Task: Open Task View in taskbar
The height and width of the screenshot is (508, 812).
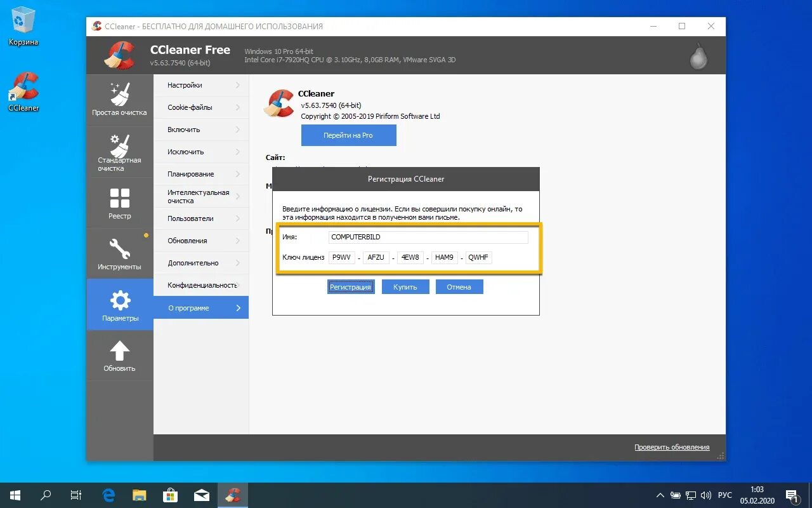Action: pos(76,495)
